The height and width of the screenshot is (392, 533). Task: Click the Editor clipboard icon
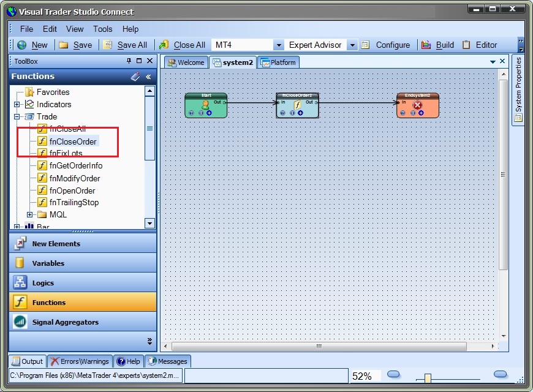click(466, 45)
